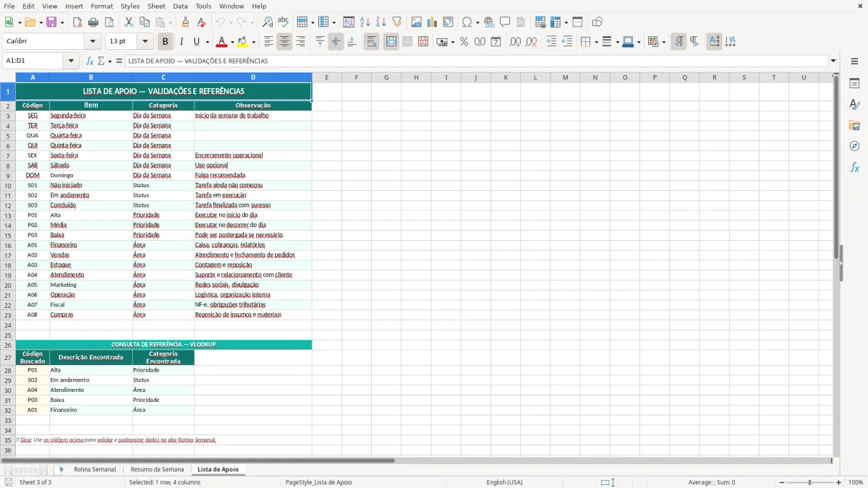The image size is (868, 488).
Task: Switch to the Rotina Semanal sheet tab
Action: [95, 469]
